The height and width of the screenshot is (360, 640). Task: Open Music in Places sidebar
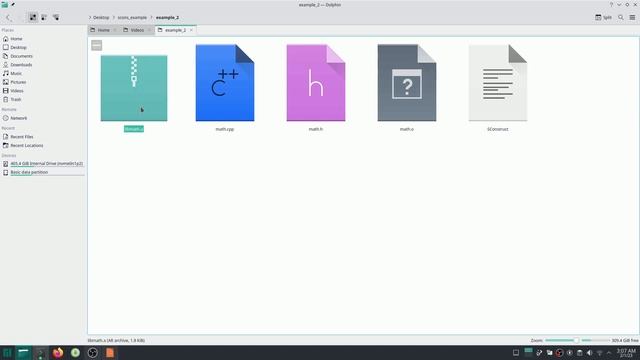tap(43, 73)
